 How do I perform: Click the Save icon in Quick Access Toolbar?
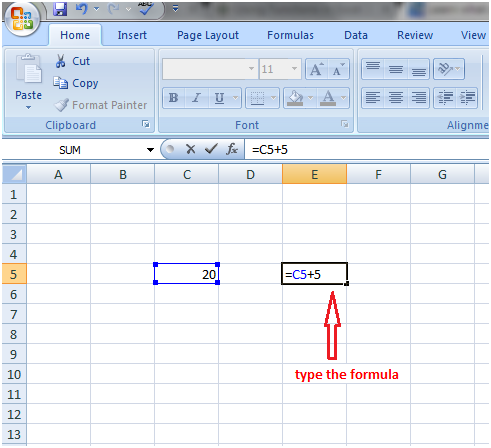(x=60, y=9)
